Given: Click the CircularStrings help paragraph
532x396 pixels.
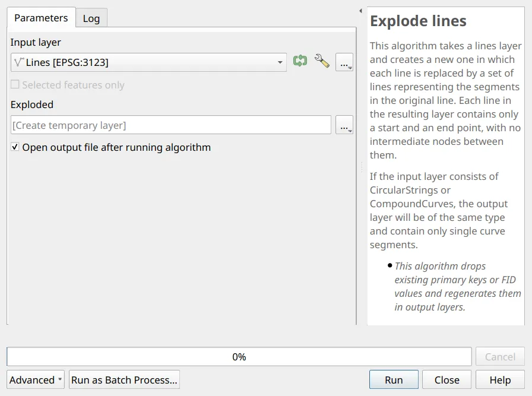Looking at the screenshot, I should click(439, 210).
